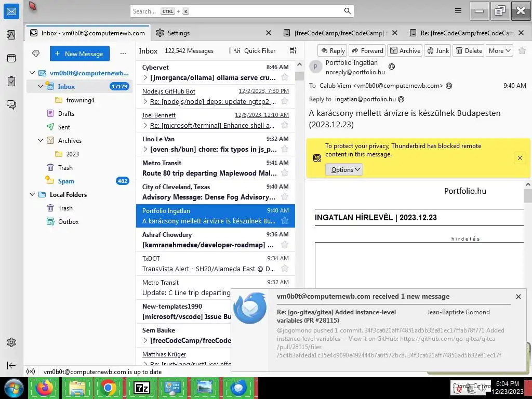Viewport: 532px width, 399px height.
Task: Open the frowning4 folder
Action: tap(80, 100)
